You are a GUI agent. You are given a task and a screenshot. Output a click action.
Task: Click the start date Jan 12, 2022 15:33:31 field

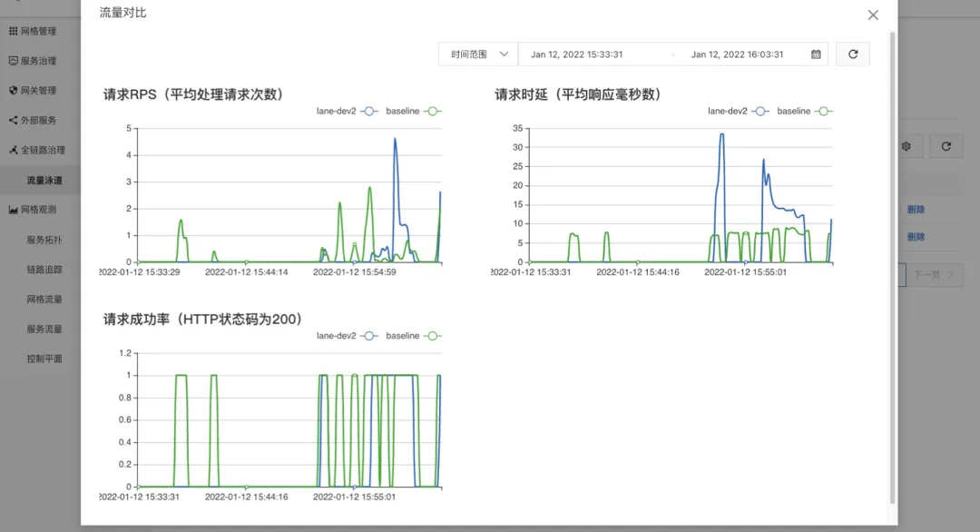577,54
